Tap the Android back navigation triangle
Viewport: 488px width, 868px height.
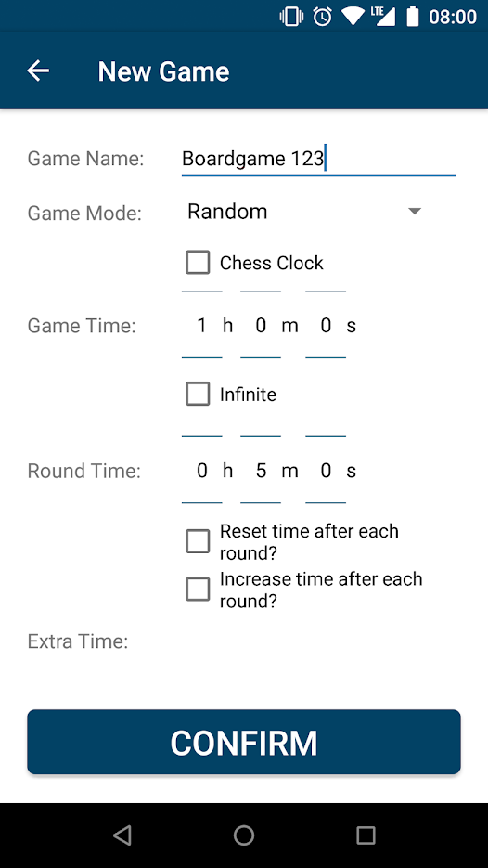(x=122, y=835)
